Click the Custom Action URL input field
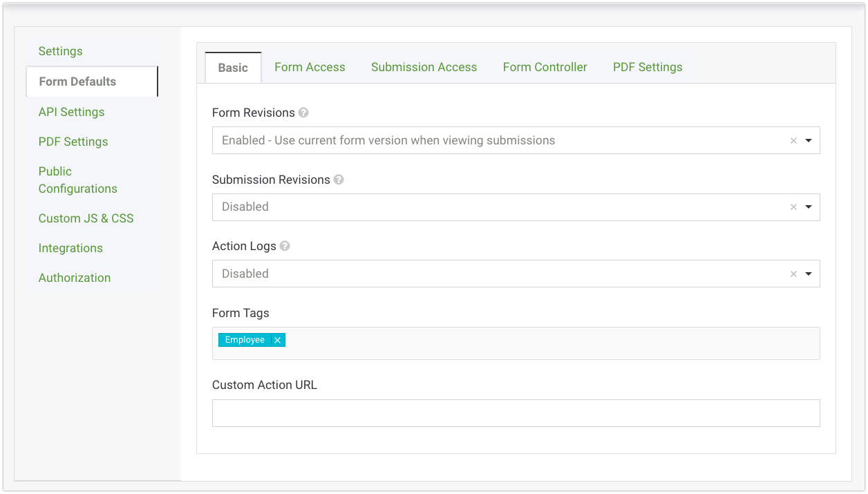 [516, 413]
